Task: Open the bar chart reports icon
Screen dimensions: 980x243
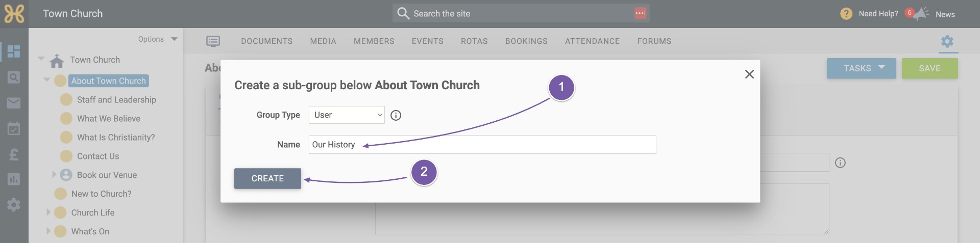Action: pyautogui.click(x=14, y=179)
